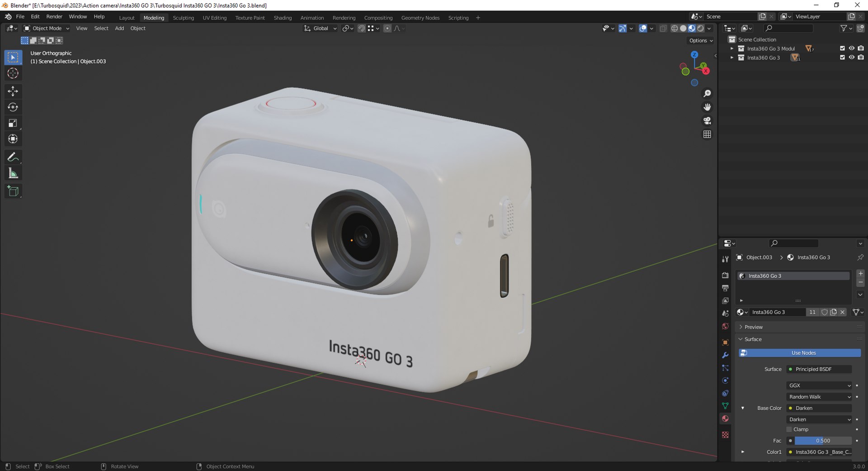Select the Rotate tool
Screen dimensions: 868x471
[13, 107]
